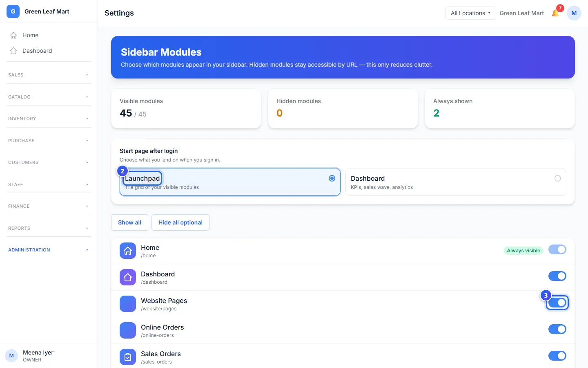Click the Home module tile icon for /home
The width and height of the screenshot is (588, 368).
(128, 251)
